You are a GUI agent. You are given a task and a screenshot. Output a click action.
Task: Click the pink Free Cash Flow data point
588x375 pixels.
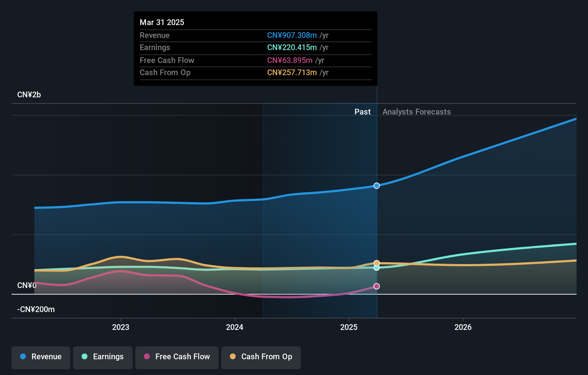click(377, 286)
